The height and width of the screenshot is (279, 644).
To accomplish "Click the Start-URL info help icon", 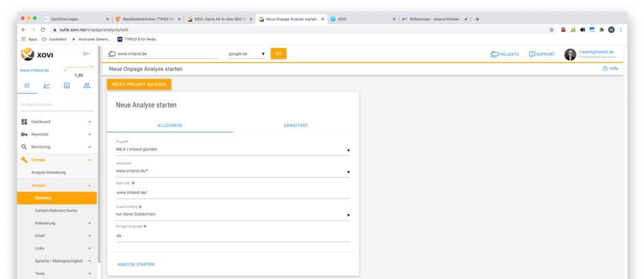I will point(133,183).
